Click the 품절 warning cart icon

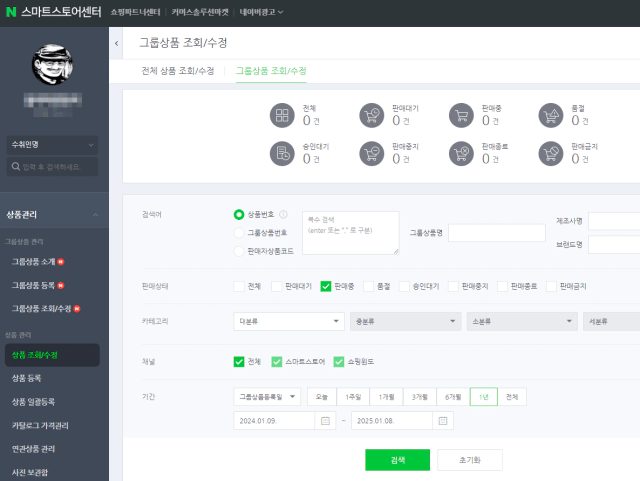point(551,115)
